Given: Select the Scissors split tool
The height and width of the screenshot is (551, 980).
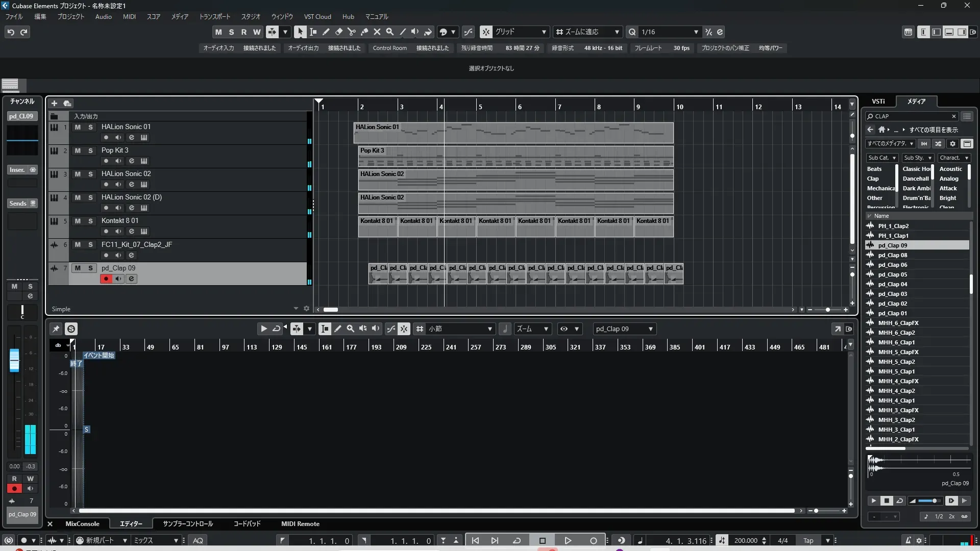Looking at the screenshot, I should click(x=351, y=32).
